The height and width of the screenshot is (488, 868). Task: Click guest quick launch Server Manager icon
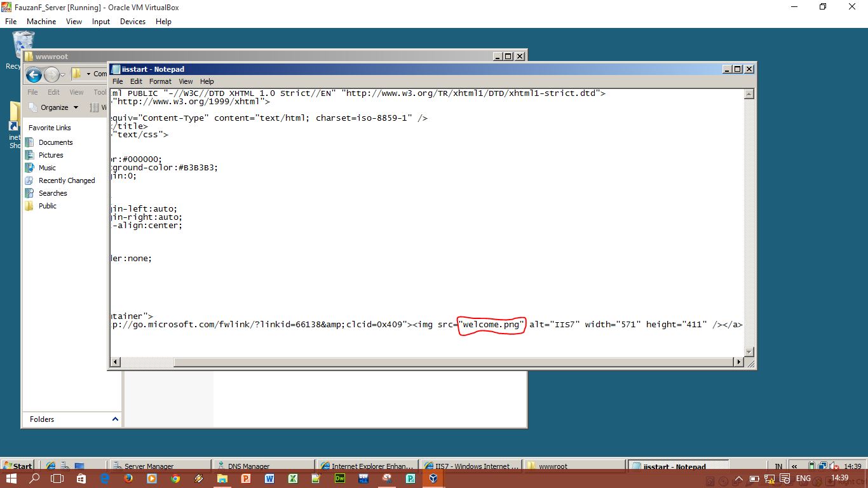pyautogui.click(x=65, y=466)
